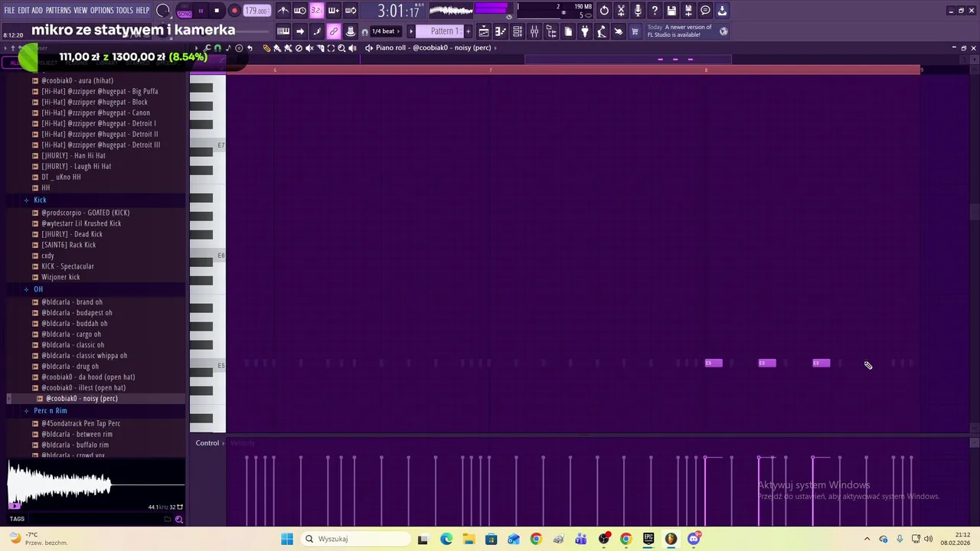Click the undo history circular arrow icon
The width and height of the screenshot is (980, 551).
tap(604, 11)
